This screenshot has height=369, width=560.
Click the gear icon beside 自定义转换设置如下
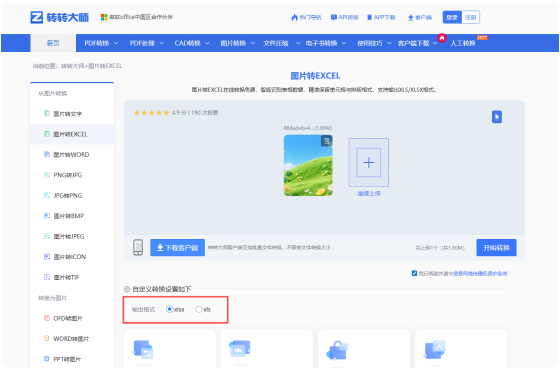(x=127, y=289)
